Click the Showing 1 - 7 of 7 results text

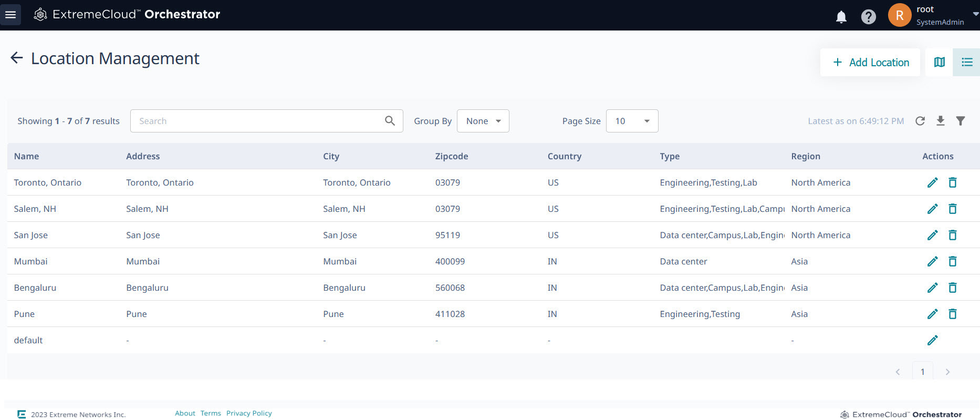[68, 121]
